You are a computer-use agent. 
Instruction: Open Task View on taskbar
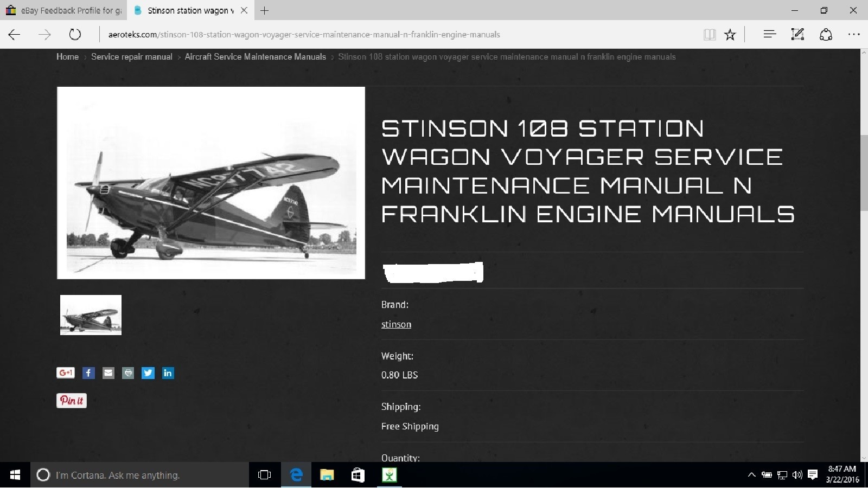265,475
